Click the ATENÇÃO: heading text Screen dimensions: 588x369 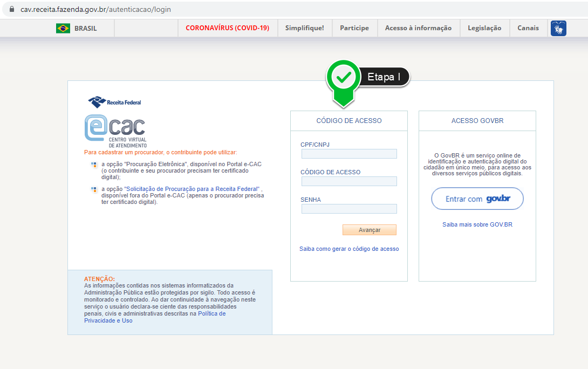(x=99, y=279)
